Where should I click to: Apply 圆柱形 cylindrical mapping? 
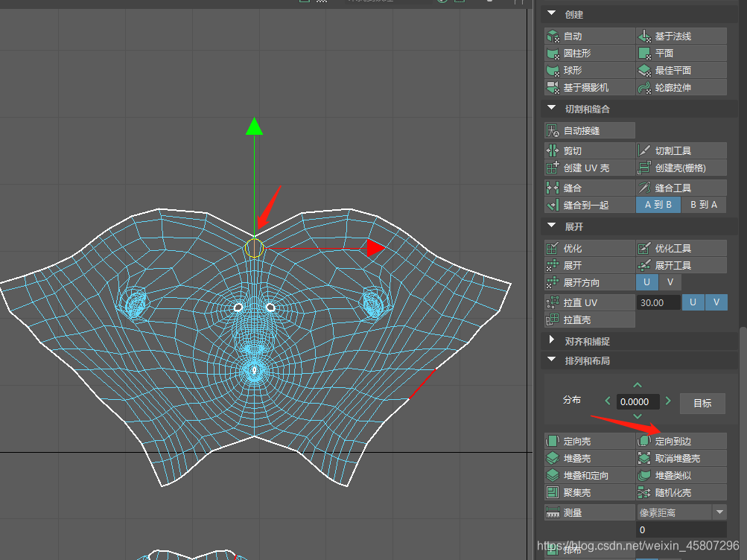click(590, 54)
